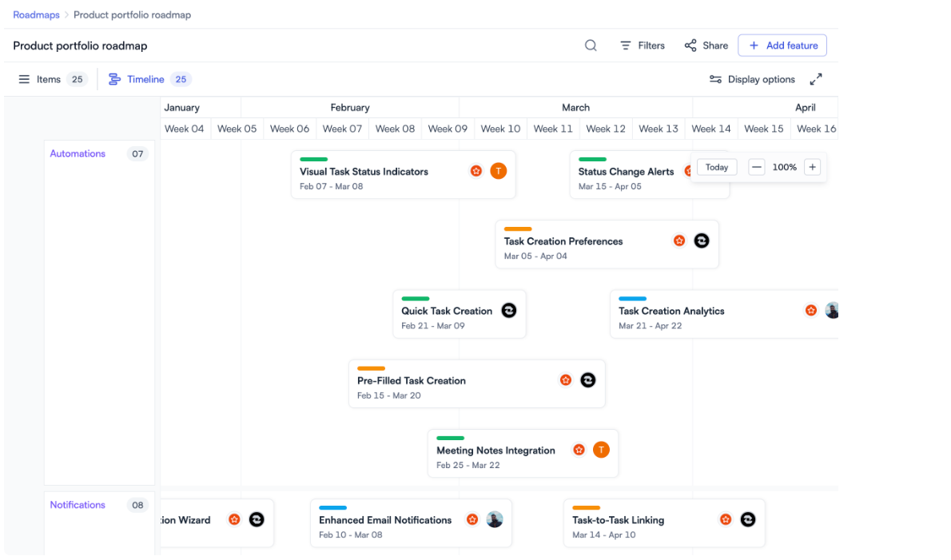Click star badge on the Wizard card
Screen dimensions: 951x560
pos(234,519)
